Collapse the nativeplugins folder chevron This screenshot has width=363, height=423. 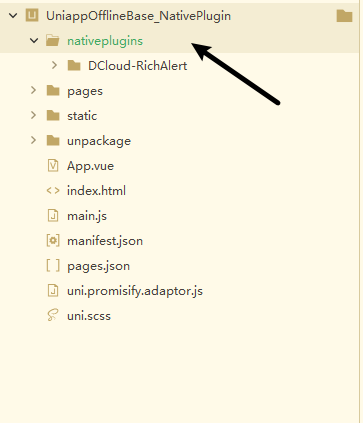click(34, 41)
